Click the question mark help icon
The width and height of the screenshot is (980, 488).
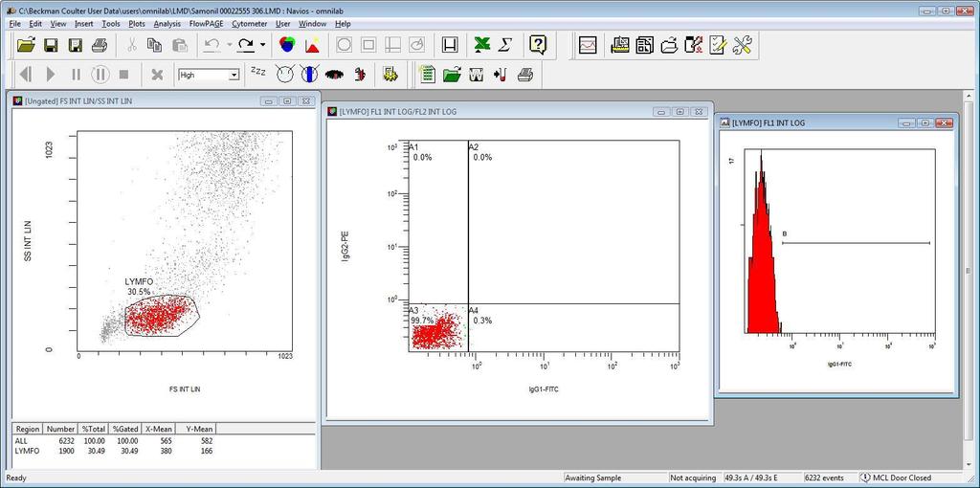tap(538, 45)
